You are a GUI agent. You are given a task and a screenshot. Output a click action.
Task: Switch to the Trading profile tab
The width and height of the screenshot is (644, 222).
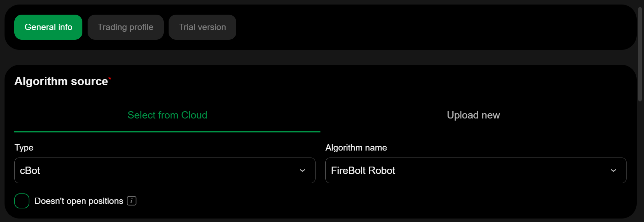point(125,27)
